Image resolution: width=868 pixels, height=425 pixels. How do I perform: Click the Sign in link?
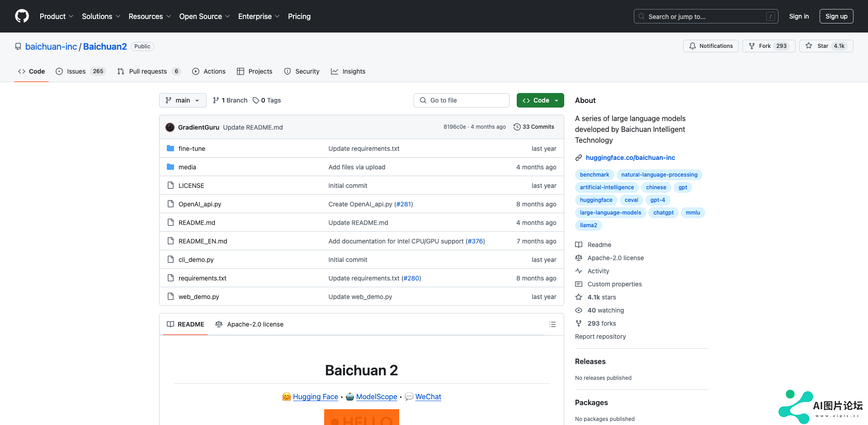(x=799, y=16)
